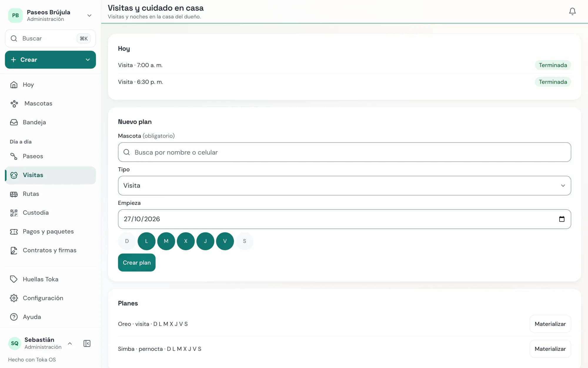Click the Rutas bus icon

coord(14,194)
